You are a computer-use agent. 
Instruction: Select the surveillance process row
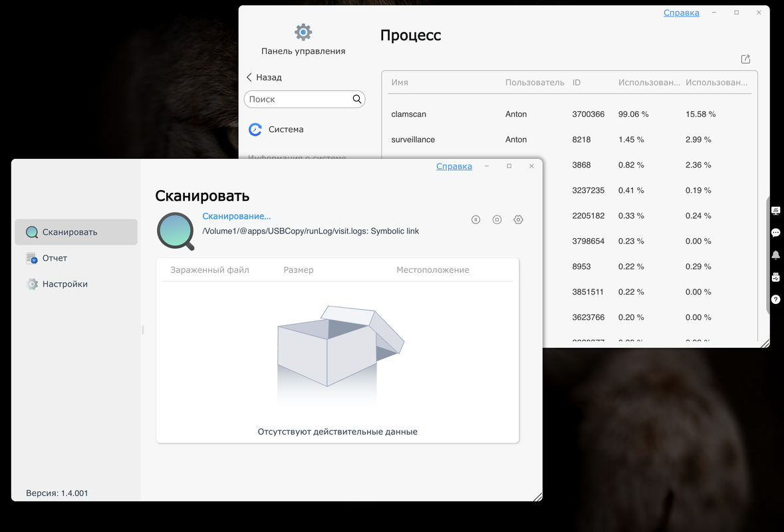(569, 140)
